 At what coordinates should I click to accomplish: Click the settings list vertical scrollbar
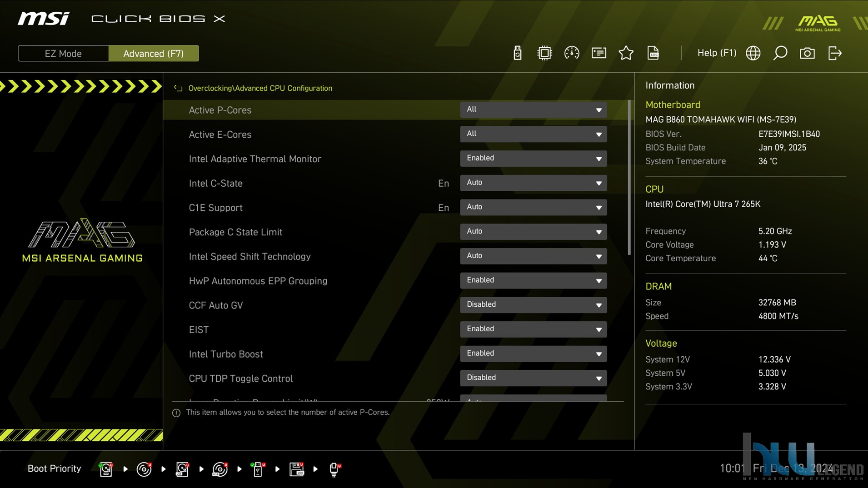pyautogui.click(x=629, y=177)
